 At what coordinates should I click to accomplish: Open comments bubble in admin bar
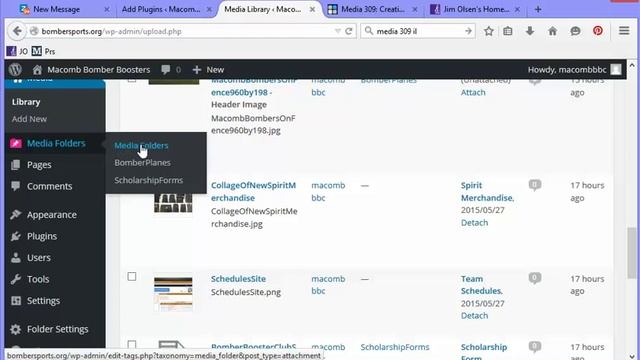[166, 70]
